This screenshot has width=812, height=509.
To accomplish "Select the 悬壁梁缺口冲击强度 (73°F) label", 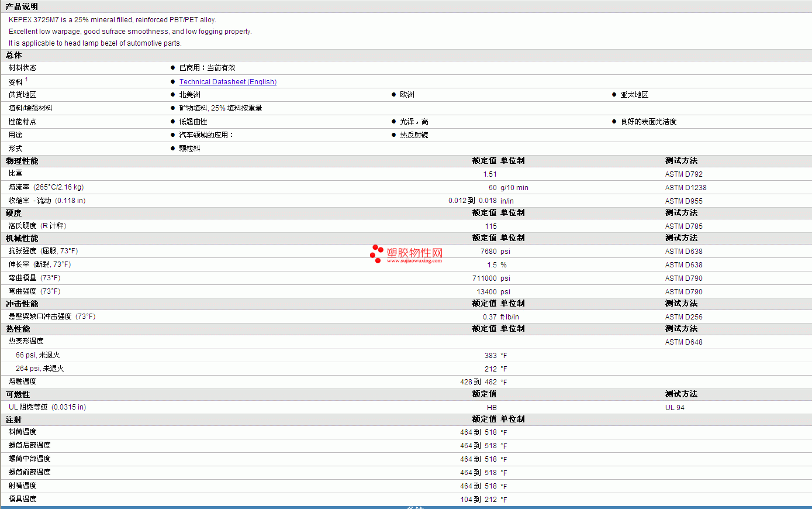I will click(x=52, y=317).
